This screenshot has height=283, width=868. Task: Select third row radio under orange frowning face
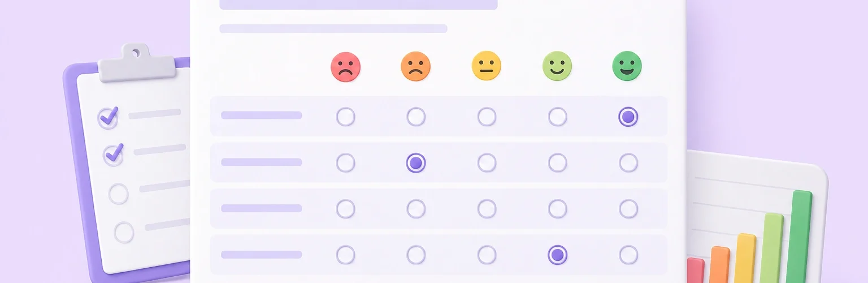(x=416, y=209)
